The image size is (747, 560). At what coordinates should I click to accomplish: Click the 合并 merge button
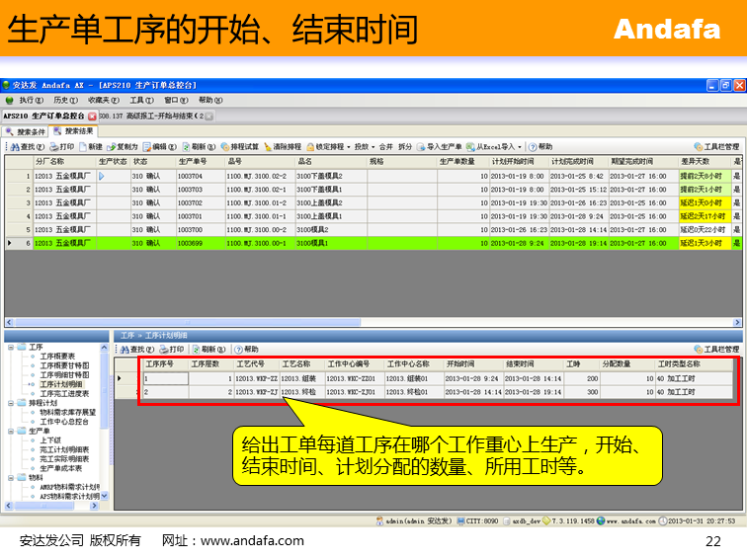(x=385, y=146)
